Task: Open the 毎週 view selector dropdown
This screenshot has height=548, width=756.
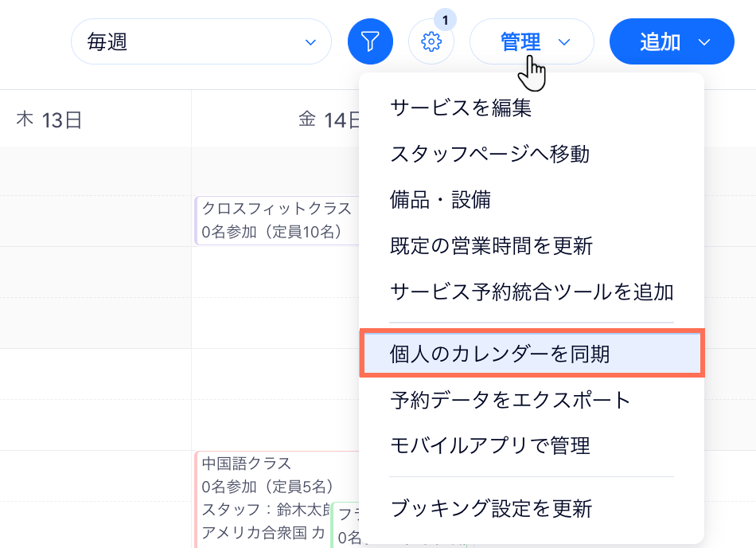Action: 201,41
